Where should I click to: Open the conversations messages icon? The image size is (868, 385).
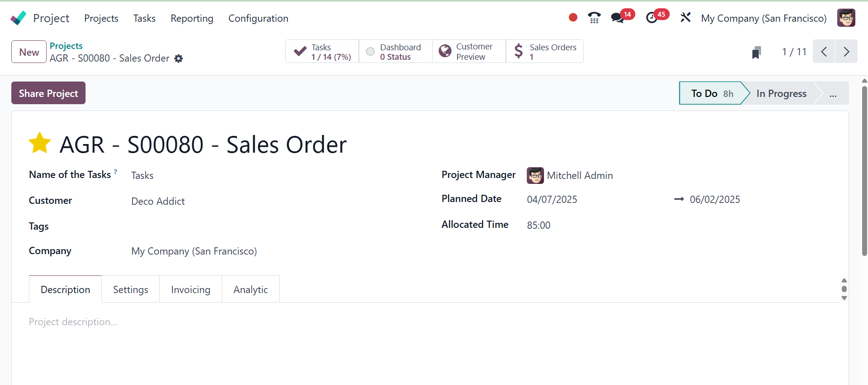617,18
